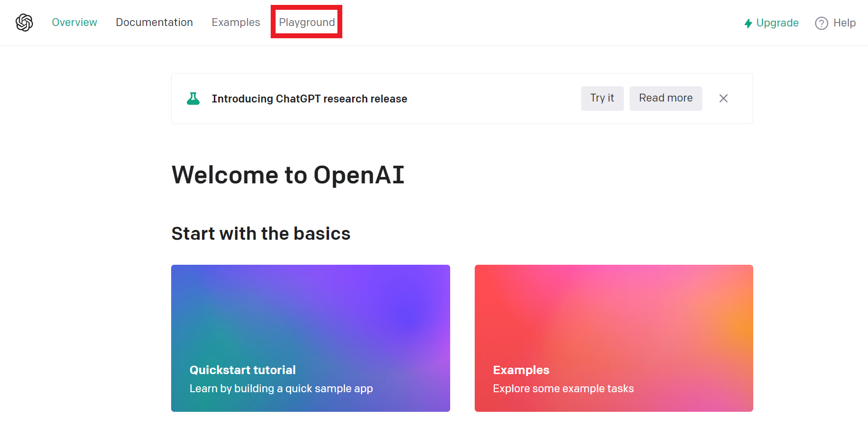868x428 pixels.
Task: Open the pink Examples card title
Action: pyautogui.click(x=521, y=370)
